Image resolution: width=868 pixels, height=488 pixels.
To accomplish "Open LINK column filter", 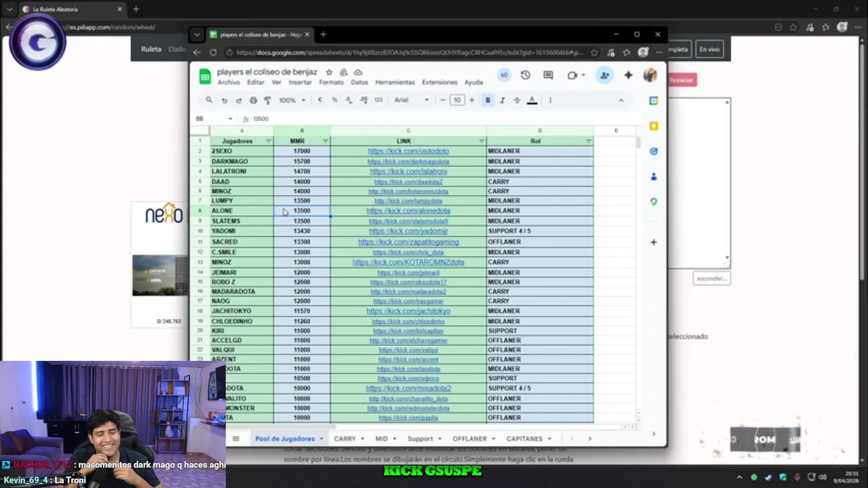I will tap(482, 141).
